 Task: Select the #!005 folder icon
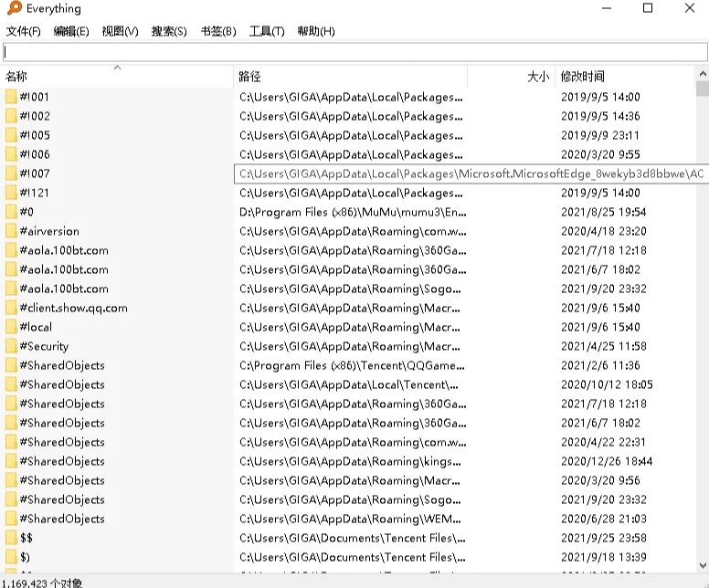point(11,135)
